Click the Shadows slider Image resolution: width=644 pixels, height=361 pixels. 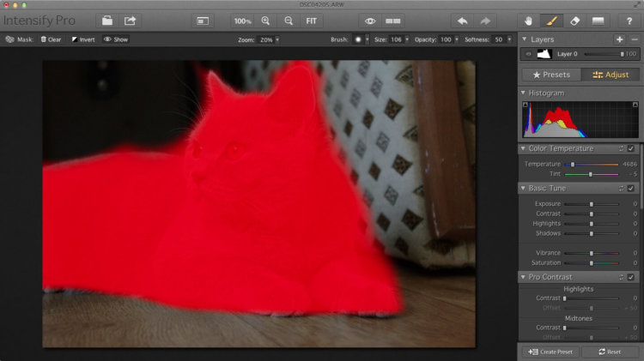pos(592,233)
